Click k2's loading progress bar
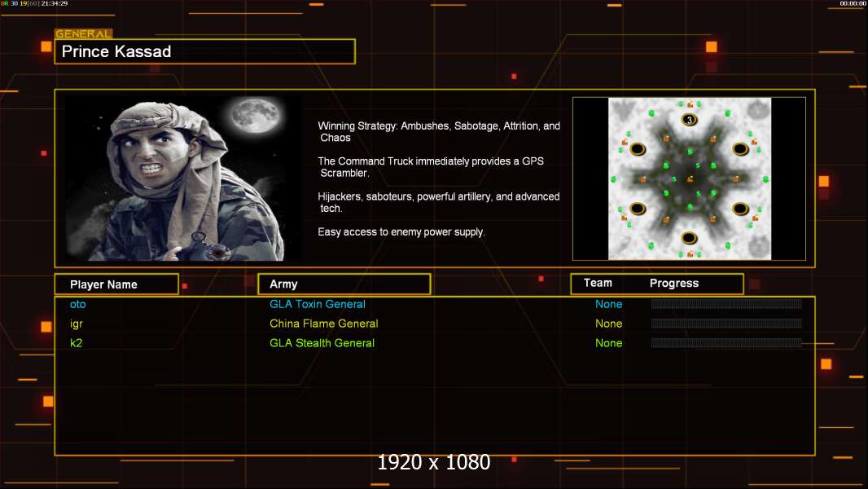868x489 pixels. pos(726,343)
